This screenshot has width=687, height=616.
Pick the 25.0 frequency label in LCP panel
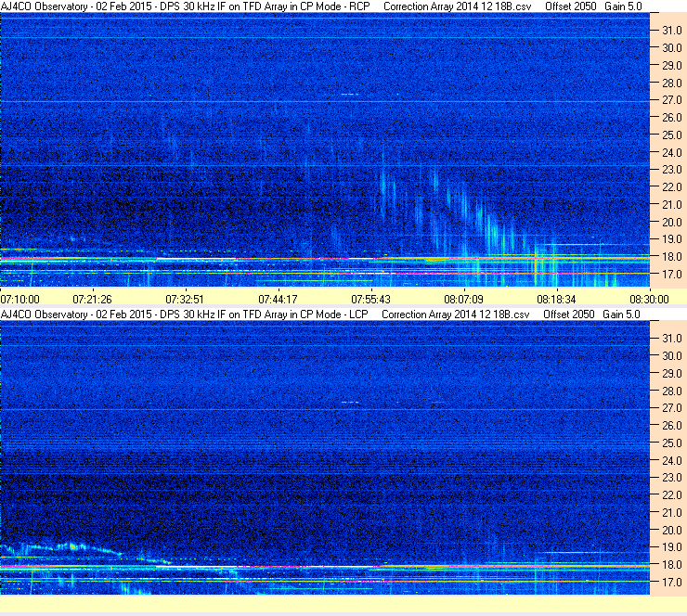point(671,443)
